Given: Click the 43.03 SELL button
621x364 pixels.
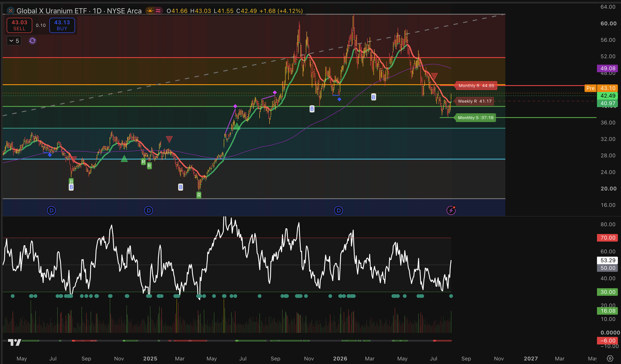Looking at the screenshot, I should 20,25.
